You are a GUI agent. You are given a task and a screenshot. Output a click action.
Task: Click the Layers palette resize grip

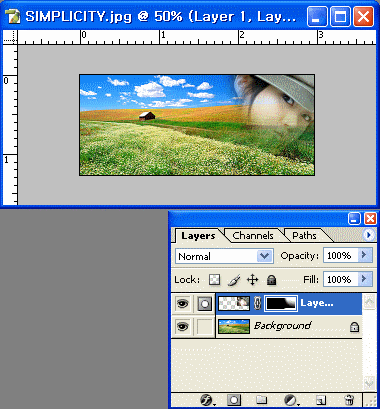click(372, 401)
